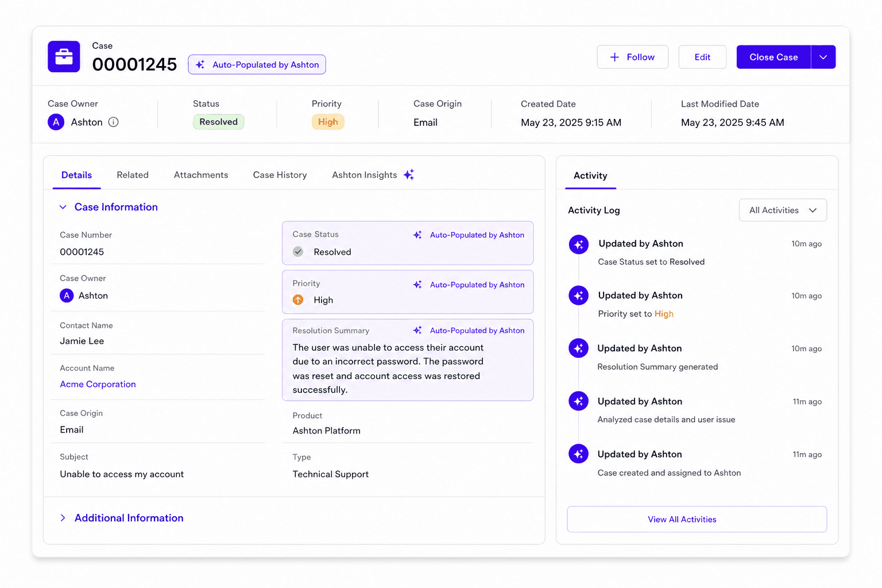Screen dimensions: 882x588
Task: Click activity icon for Analyzed case details
Action: pyautogui.click(x=578, y=401)
